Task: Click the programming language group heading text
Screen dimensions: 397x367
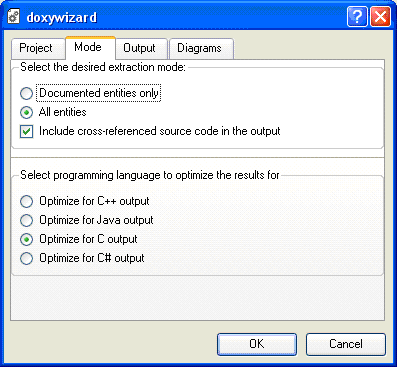Action: point(150,175)
